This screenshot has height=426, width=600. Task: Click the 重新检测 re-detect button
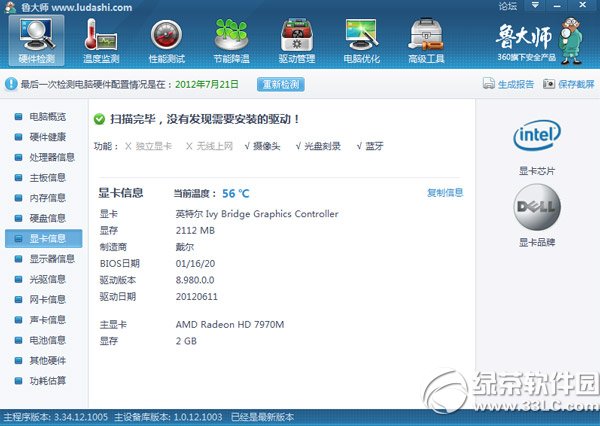pyautogui.click(x=281, y=84)
